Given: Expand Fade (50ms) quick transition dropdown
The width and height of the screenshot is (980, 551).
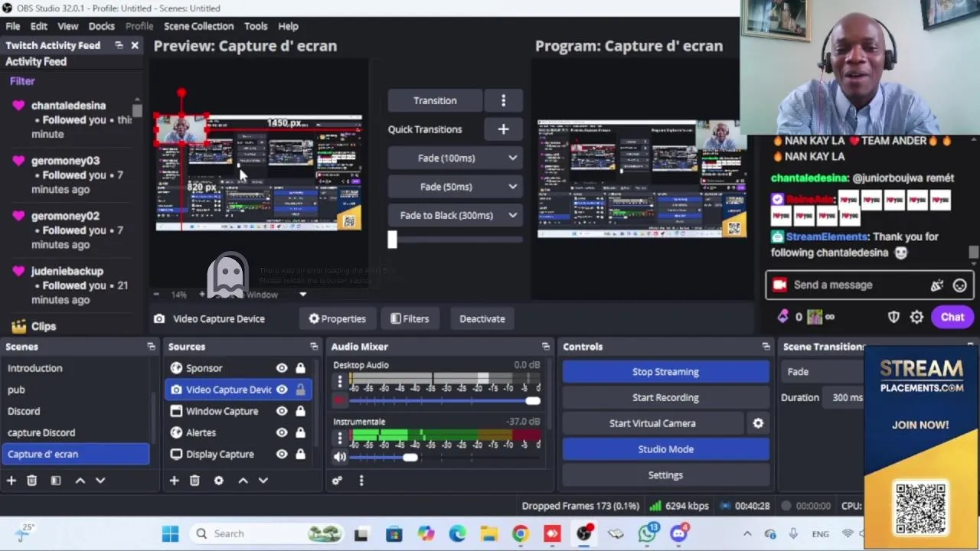Looking at the screenshot, I should click(x=512, y=187).
